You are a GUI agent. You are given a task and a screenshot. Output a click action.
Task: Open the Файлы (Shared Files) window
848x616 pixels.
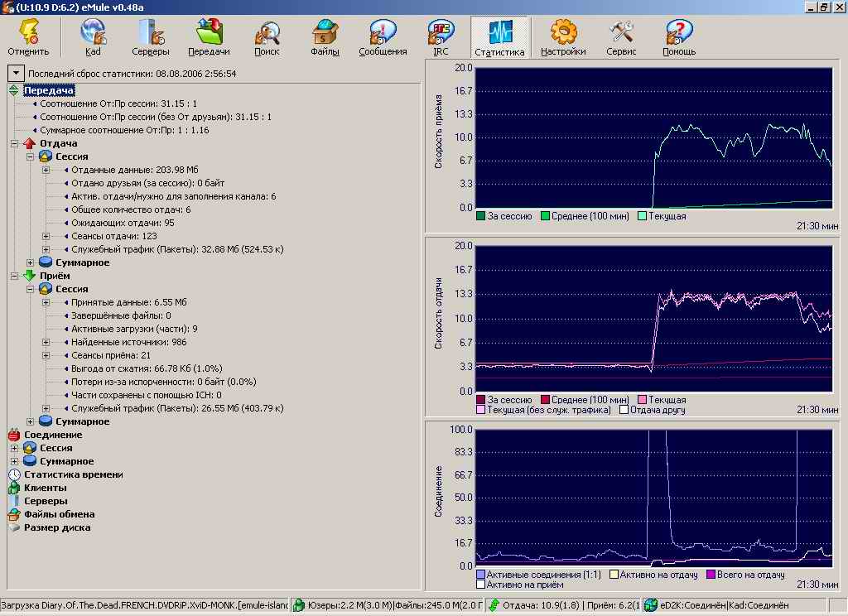coord(325,38)
